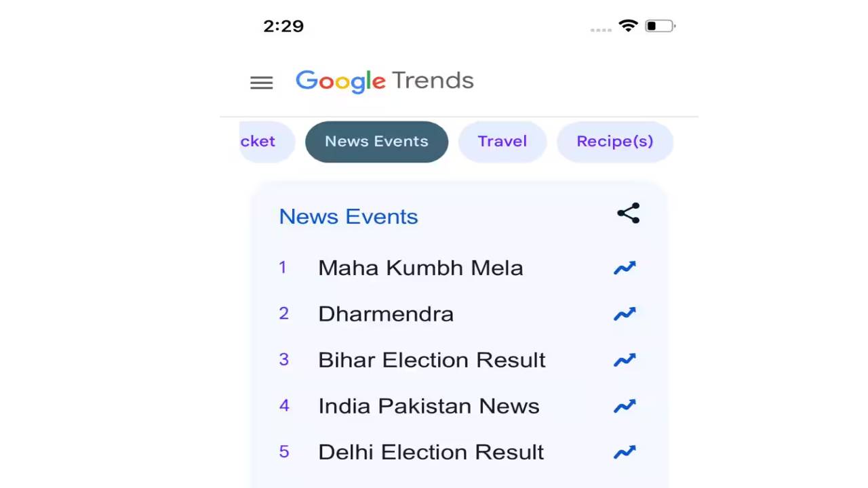The height and width of the screenshot is (488, 868).
Task: Open the Dharmendra search trend
Action: coord(386,314)
